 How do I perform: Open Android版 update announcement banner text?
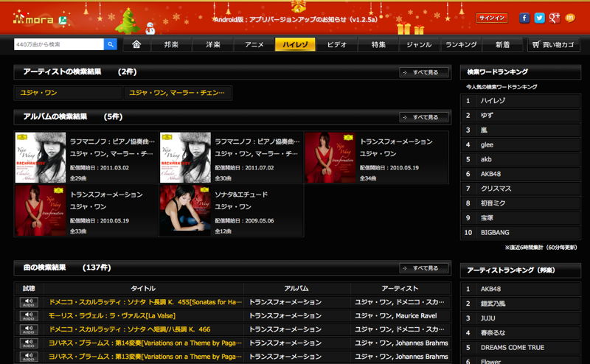click(296, 20)
